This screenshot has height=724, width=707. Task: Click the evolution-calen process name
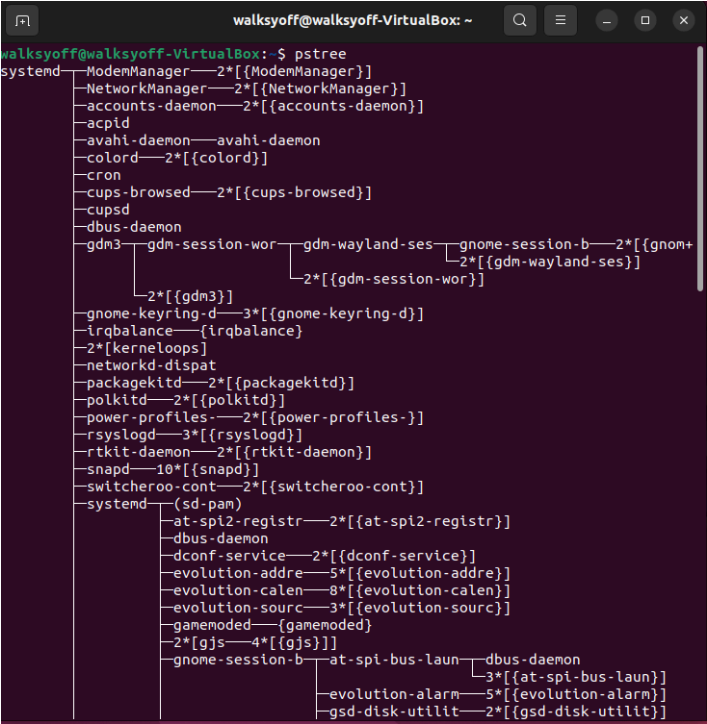click(x=238, y=591)
